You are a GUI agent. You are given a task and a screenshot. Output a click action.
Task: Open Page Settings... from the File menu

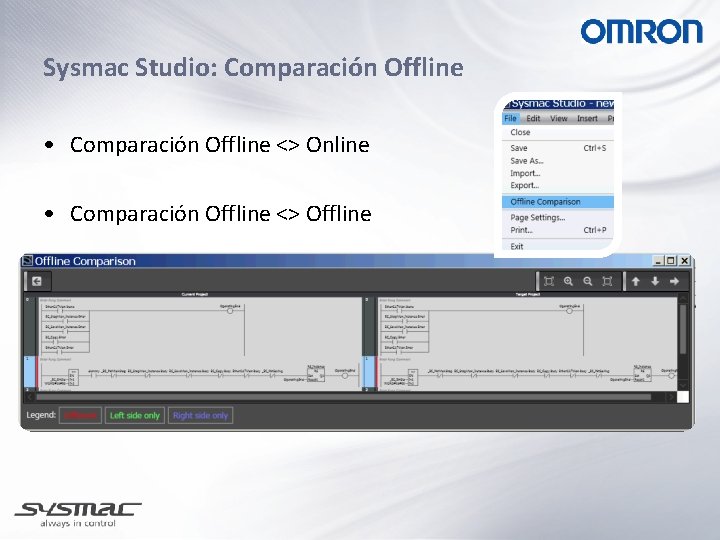[x=558, y=218]
